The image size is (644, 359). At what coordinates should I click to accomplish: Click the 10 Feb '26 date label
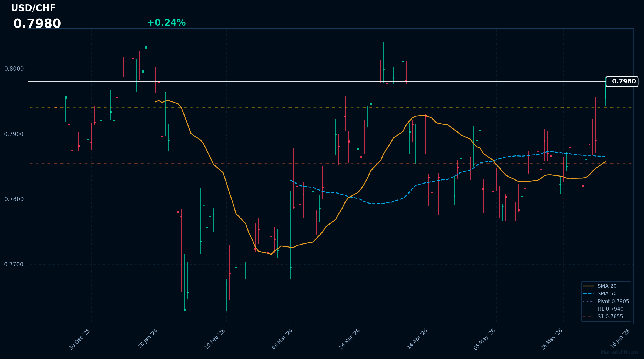214,339
